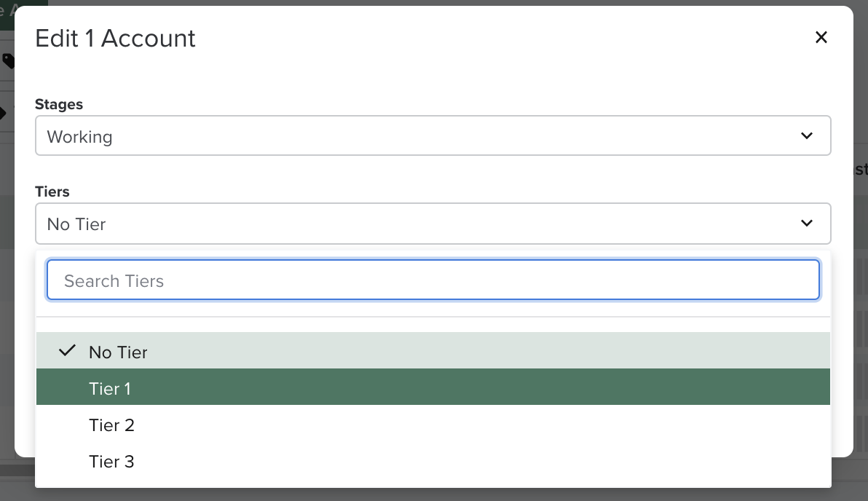868x501 pixels.
Task: Mark the account as Tier 2
Action: click(111, 425)
